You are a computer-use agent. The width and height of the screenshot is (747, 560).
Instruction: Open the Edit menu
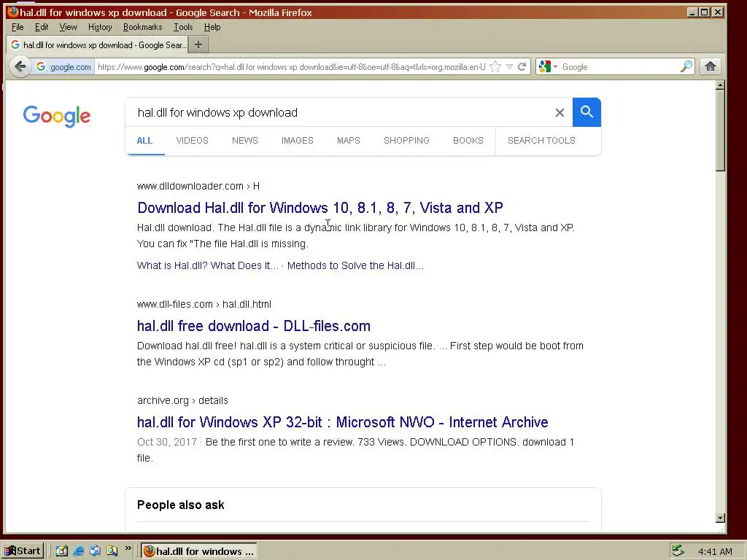pos(42,27)
